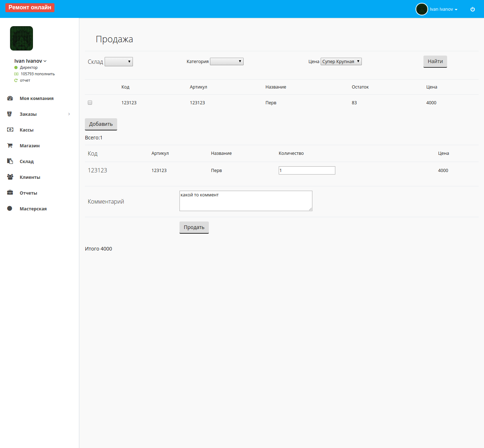This screenshot has height=448, width=484.
Task: Click the Количество column header
Action: click(x=291, y=153)
